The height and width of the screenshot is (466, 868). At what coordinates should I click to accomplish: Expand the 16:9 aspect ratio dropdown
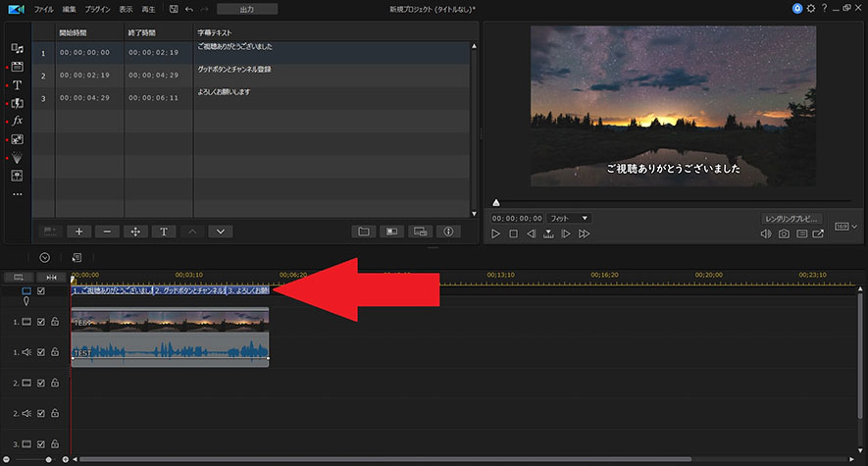[x=845, y=227]
